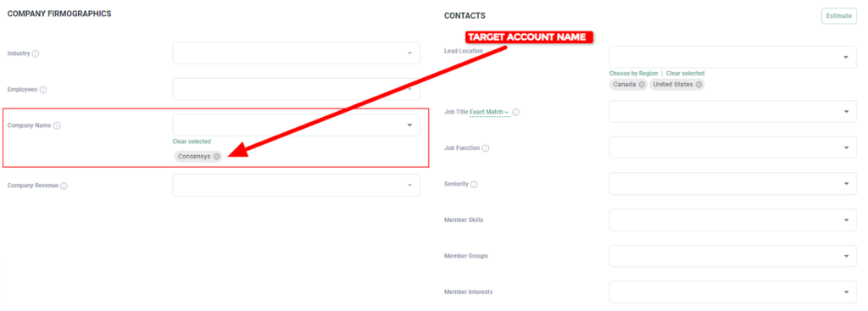Click the Company Revenue info icon
Image resolution: width=868 pixels, height=311 pixels.
pos(64,186)
